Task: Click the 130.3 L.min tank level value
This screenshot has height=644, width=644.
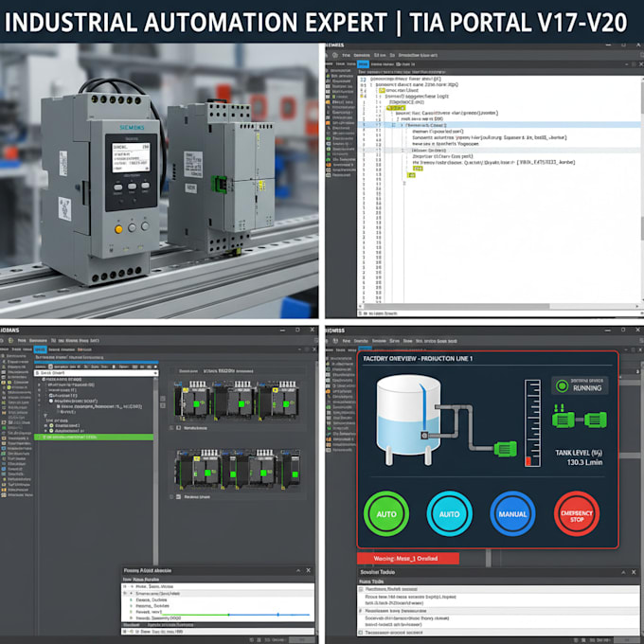Action: click(x=584, y=462)
